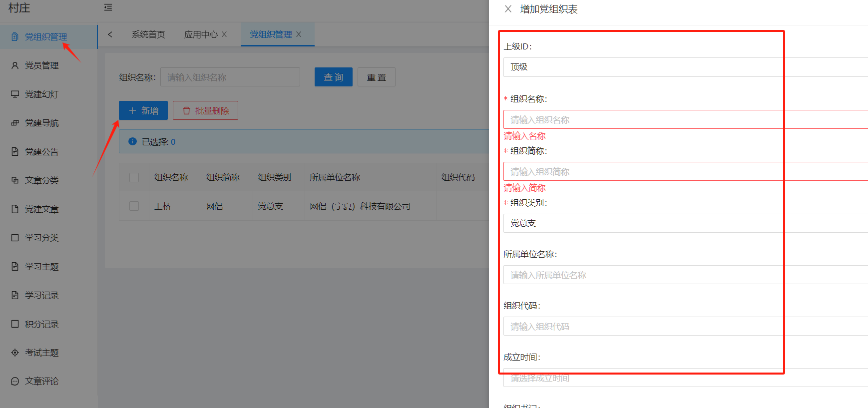Open the 成立时间 date picker

[x=684, y=378]
